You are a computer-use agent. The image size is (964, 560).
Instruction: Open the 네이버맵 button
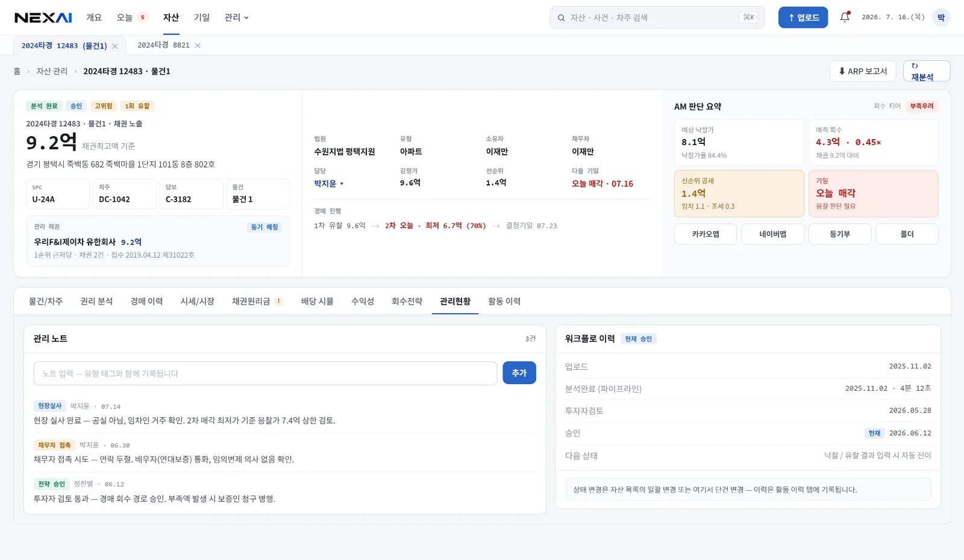(773, 234)
